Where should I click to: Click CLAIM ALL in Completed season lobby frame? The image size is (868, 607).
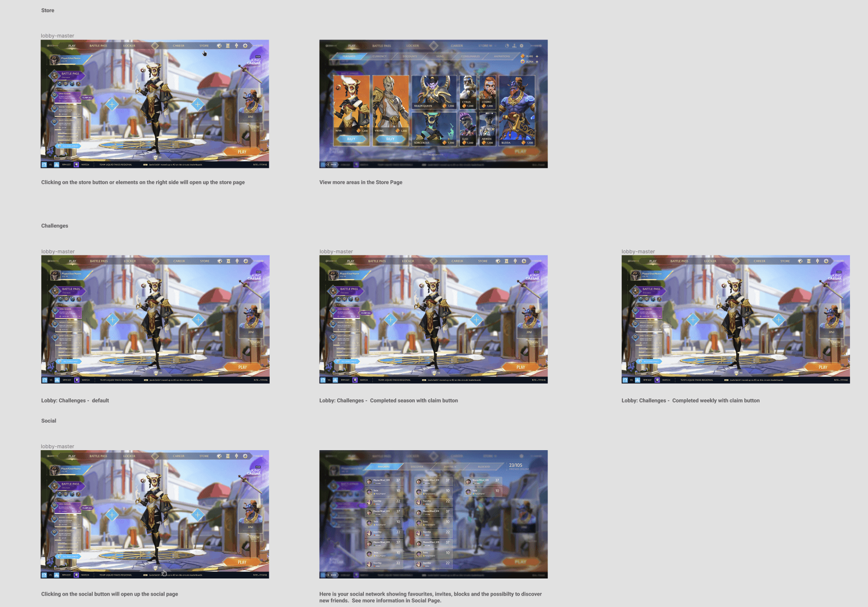pos(366,313)
